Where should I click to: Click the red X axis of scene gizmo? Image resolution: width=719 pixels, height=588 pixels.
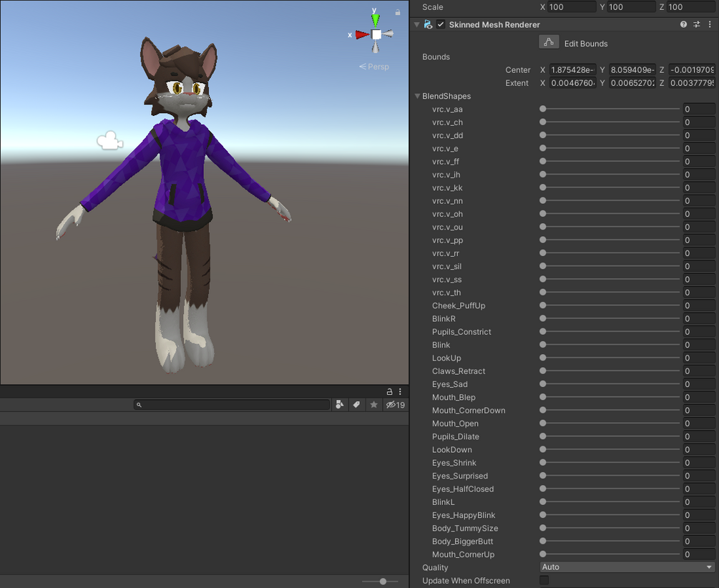pyautogui.click(x=362, y=34)
